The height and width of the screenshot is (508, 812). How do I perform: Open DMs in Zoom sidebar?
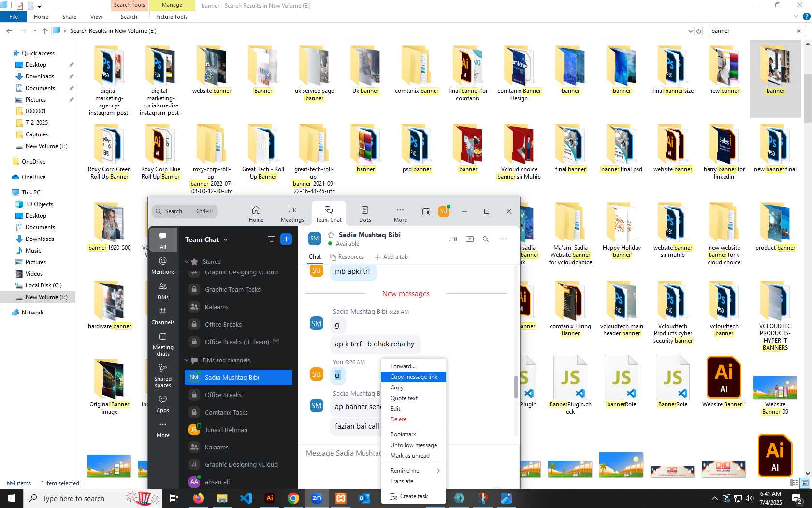[163, 291]
